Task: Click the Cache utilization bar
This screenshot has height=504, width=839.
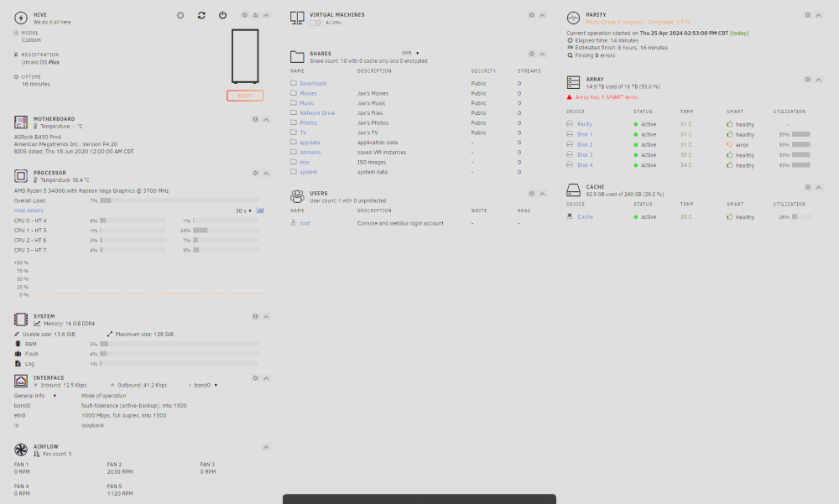Action: pos(801,216)
